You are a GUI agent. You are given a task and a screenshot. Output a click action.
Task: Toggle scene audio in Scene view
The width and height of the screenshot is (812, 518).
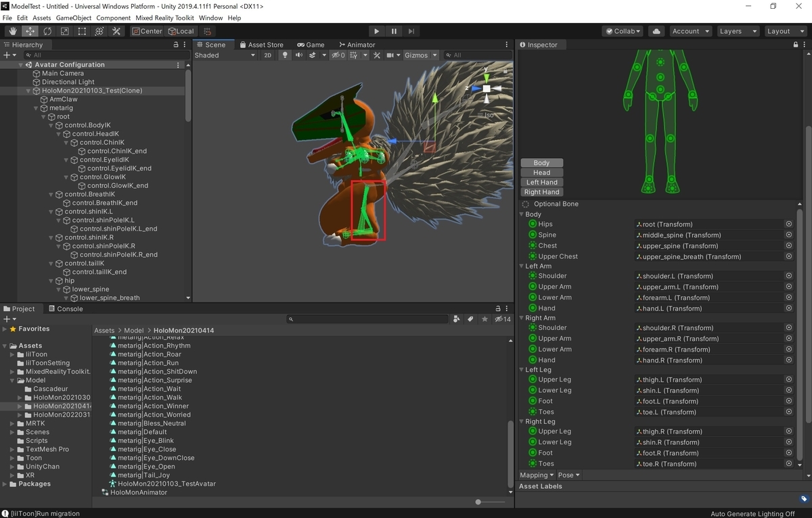click(x=298, y=55)
